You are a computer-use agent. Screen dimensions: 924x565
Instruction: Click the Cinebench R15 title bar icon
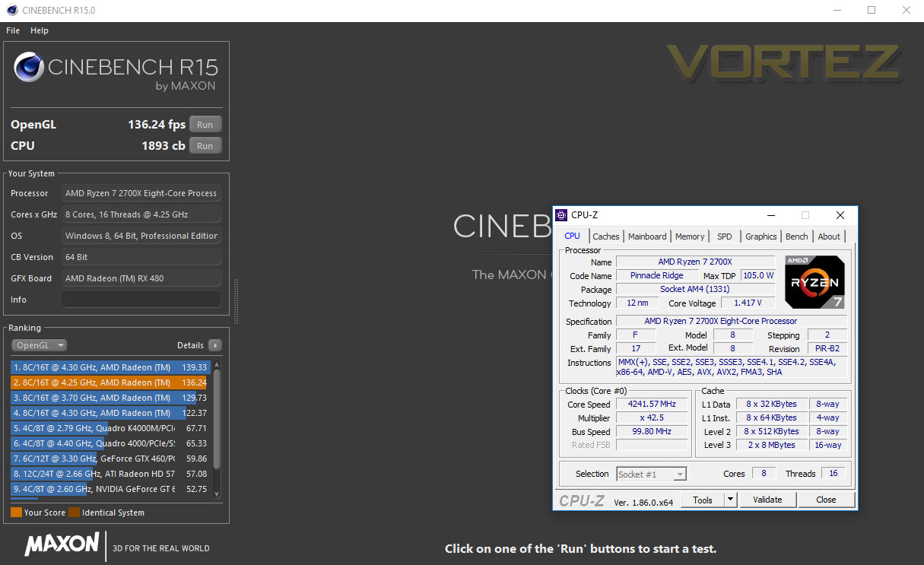12,11
